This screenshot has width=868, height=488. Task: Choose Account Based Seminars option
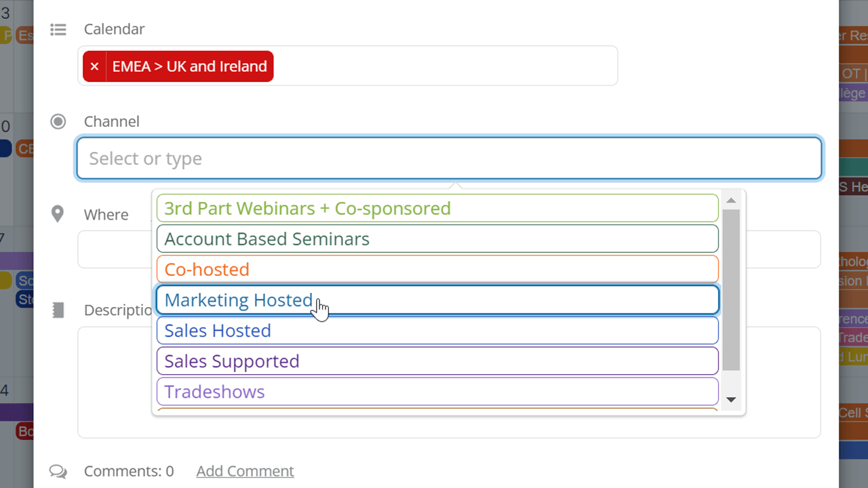pyautogui.click(x=437, y=239)
